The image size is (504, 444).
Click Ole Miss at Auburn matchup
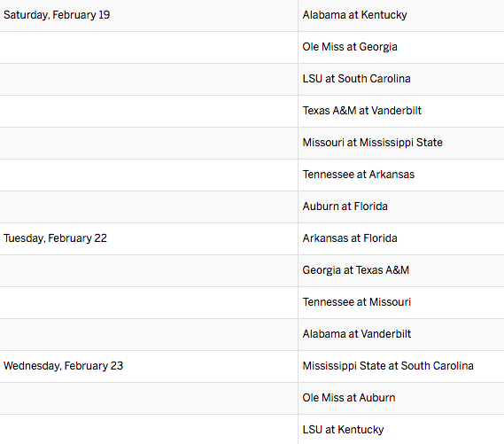[x=349, y=398]
